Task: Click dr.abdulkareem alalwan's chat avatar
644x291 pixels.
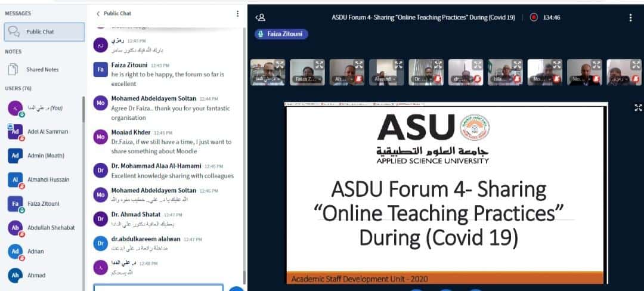Action: pyautogui.click(x=101, y=243)
